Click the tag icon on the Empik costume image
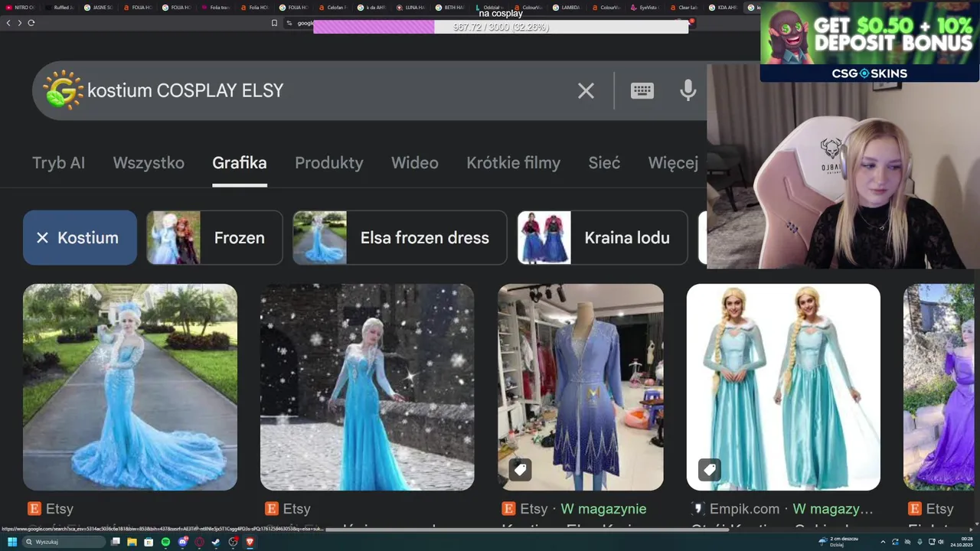The height and width of the screenshot is (551, 980). (x=709, y=469)
